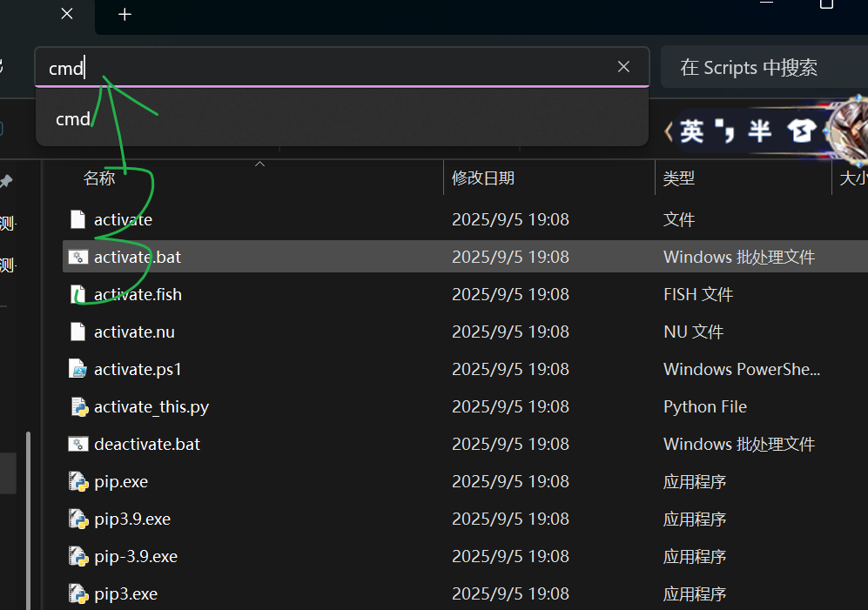Open a new Explorer tab with plus

[x=125, y=15]
